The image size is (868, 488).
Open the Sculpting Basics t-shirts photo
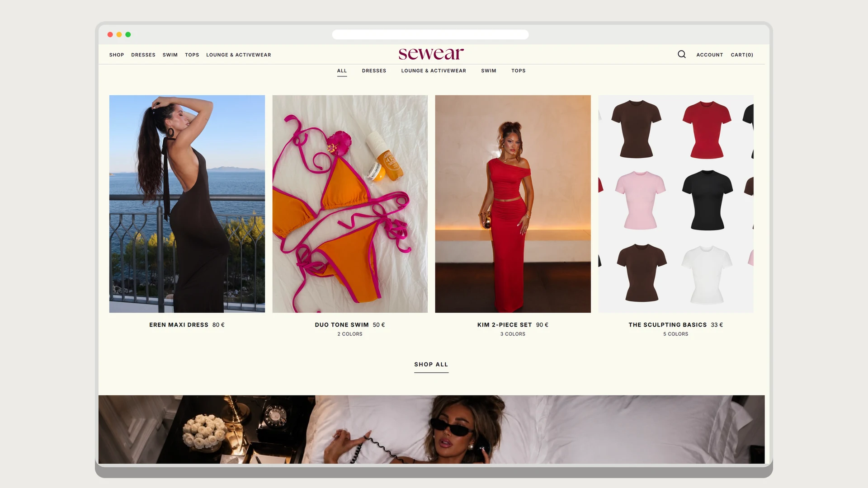[x=676, y=204]
